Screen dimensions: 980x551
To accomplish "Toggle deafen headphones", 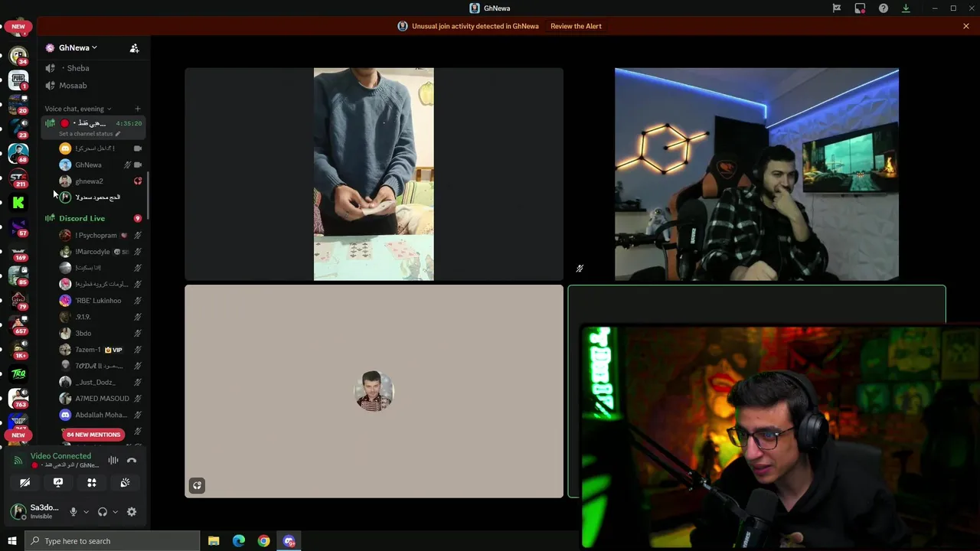I will [x=103, y=512].
